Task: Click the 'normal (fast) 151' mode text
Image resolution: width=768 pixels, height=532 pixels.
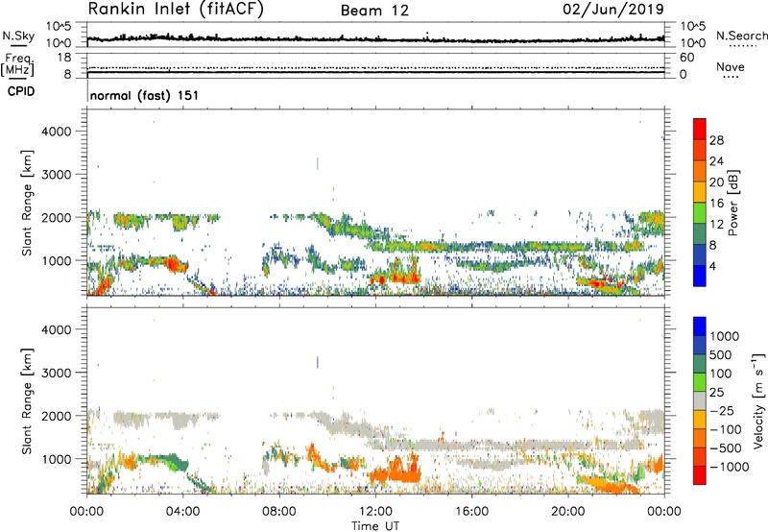Action: [x=145, y=95]
